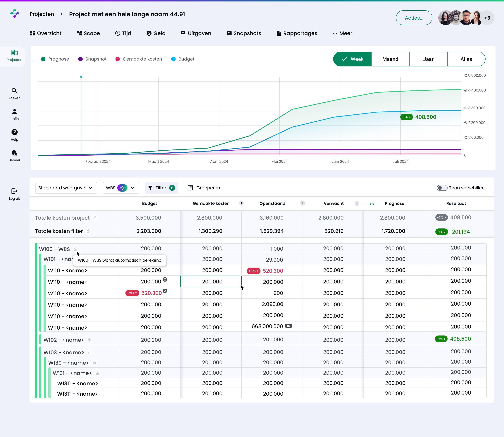
Task: Click the first team member avatar
Action: click(446, 18)
